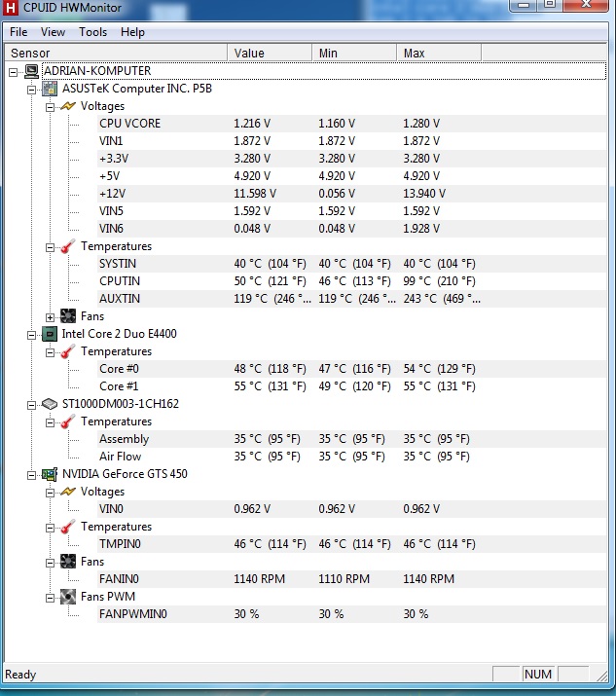Viewport: 616px width, 696px height.
Task: Click the Max column header
Action: [x=439, y=53]
